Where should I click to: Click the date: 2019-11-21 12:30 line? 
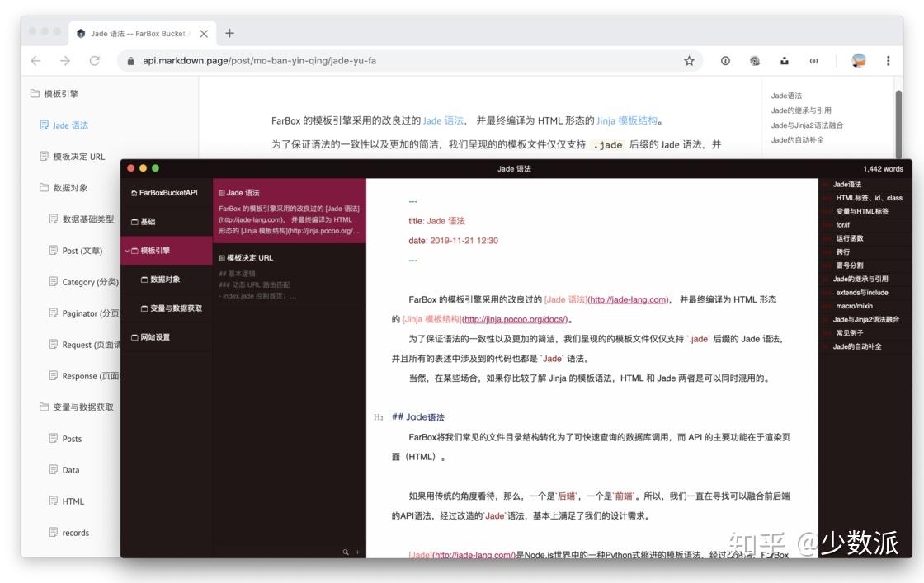(x=453, y=241)
